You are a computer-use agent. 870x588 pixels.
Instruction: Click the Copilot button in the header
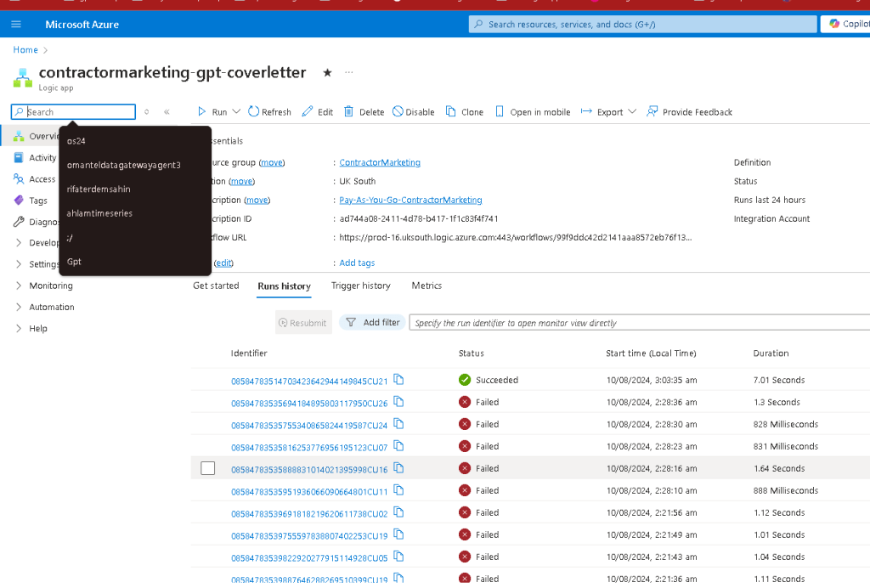(x=847, y=24)
